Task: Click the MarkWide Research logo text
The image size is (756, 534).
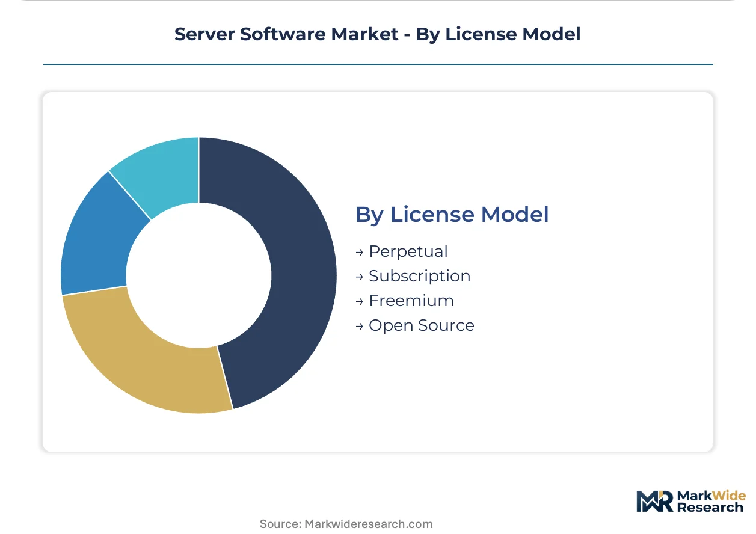Action: click(711, 502)
